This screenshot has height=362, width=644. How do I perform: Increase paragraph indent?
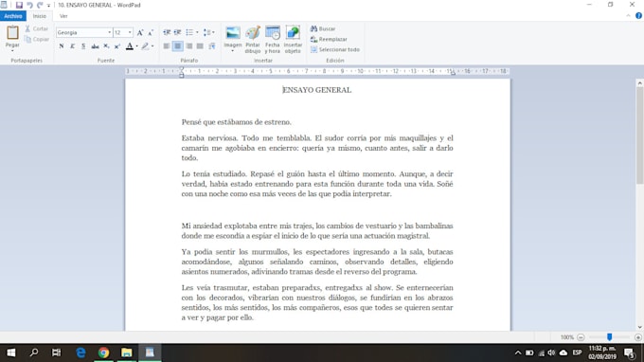point(177,32)
